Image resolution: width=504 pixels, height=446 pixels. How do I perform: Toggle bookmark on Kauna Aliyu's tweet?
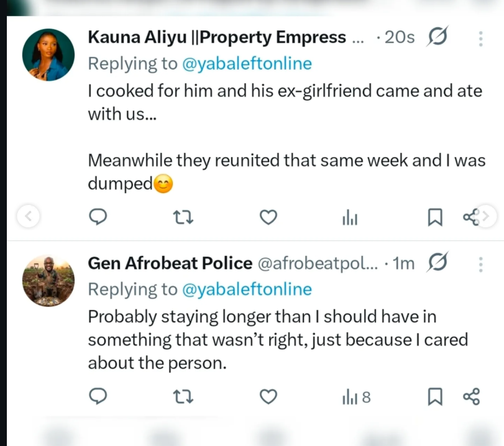(x=435, y=217)
